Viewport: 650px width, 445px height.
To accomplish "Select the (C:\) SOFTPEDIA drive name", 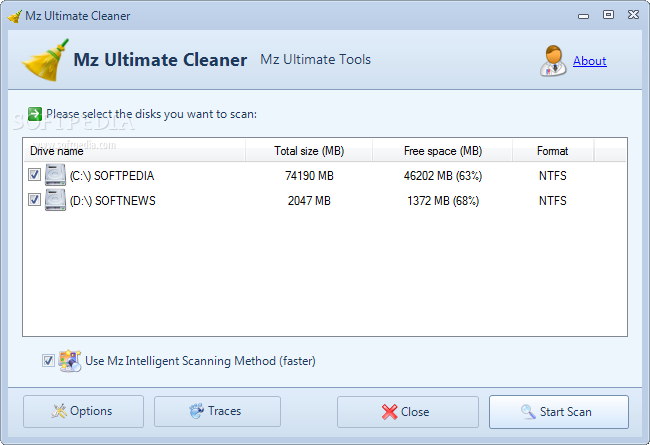I will pyautogui.click(x=112, y=176).
